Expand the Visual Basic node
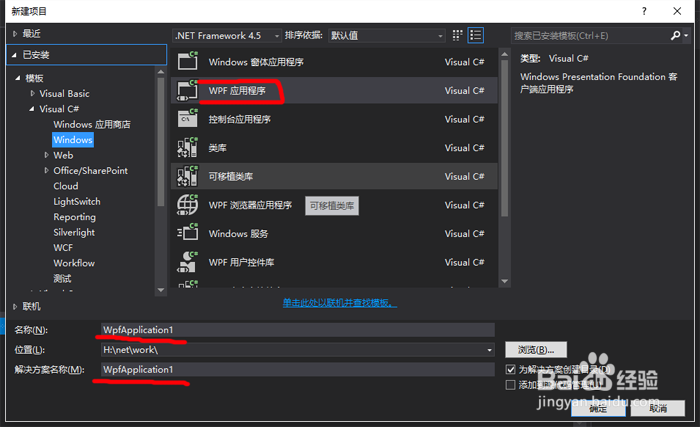This screenshot has width=700, height=427. click(33, 93)
